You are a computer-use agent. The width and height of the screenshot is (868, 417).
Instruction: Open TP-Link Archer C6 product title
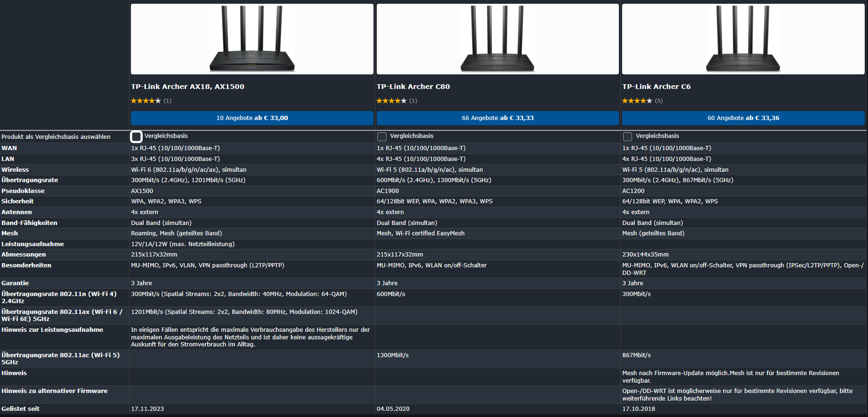pyautogui.click(x=657, y=87)
